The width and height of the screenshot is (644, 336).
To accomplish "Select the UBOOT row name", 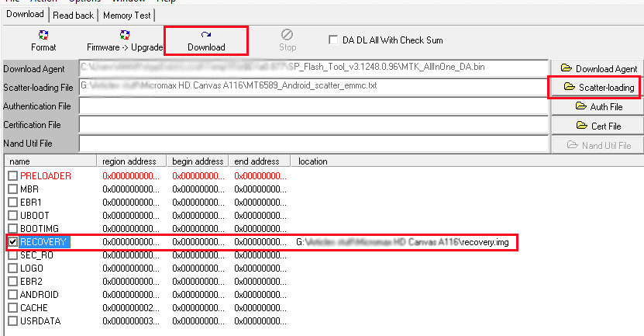I will (35, 216).
